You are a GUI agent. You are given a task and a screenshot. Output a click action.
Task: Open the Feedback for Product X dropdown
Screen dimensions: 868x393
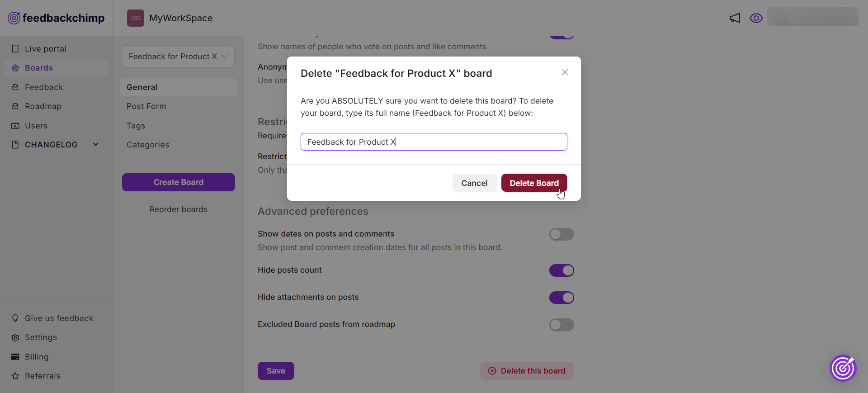click(178, 57)
